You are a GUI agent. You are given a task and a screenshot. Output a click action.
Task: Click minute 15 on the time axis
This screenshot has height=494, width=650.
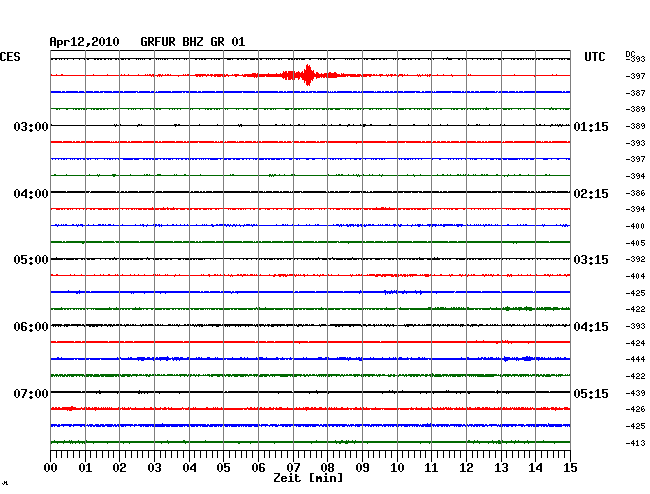570,467
